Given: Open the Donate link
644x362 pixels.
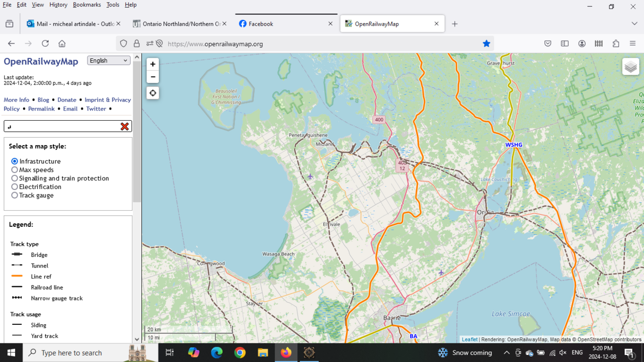Looking at the screenshot, I should click(67, 100).
